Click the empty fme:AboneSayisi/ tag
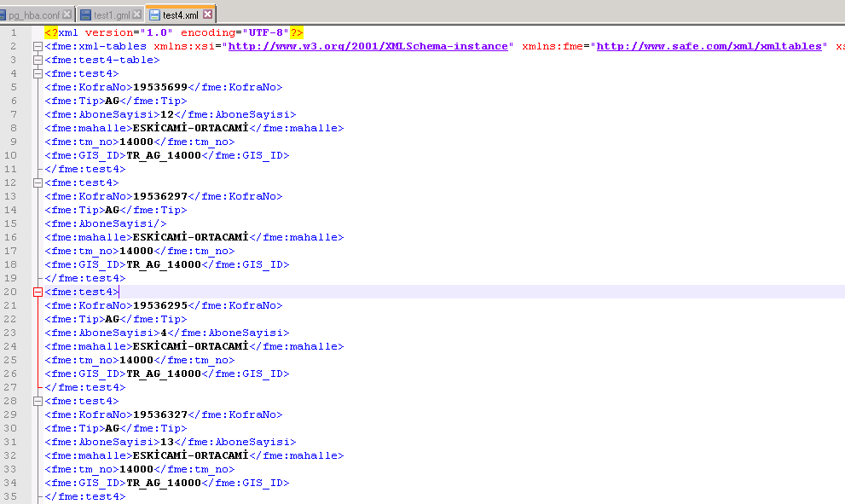The width and height of the screenshot is (845, 504). tap(106, 223)
